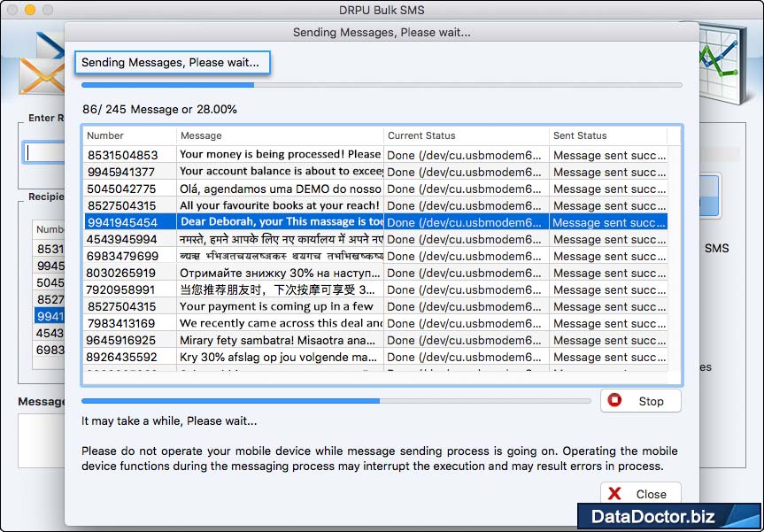
Task: Click the 'Sending Messages, Please wait...' status field
Action: coord(172,63)
